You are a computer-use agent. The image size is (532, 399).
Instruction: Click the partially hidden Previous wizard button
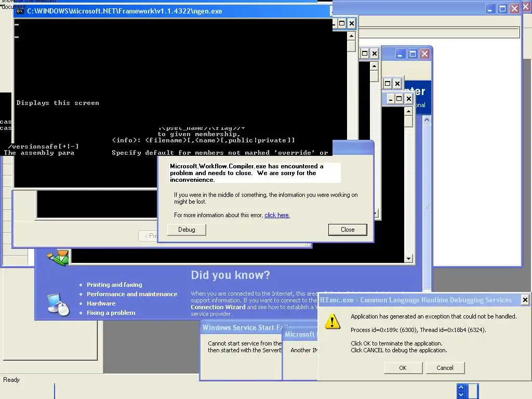click(x=149, y=236)
